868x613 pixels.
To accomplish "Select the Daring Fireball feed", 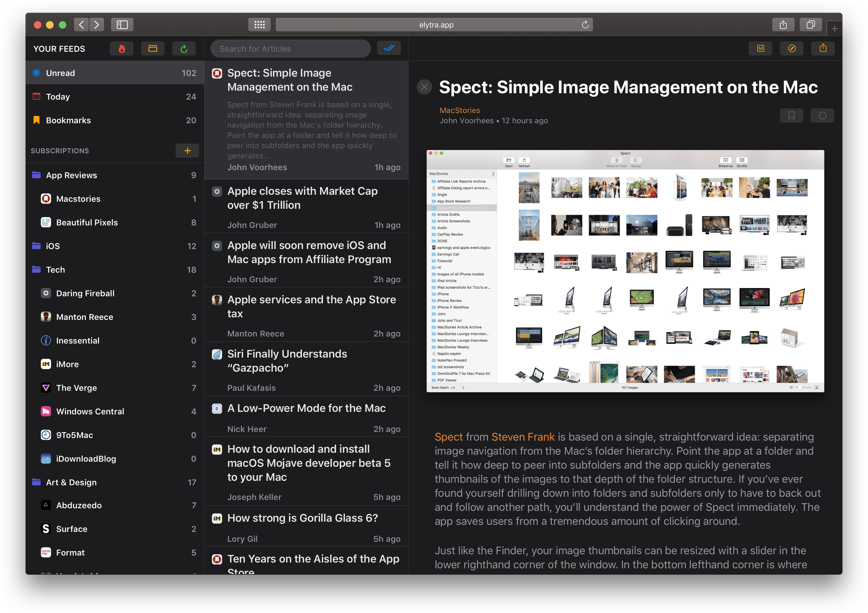I will click(115, 293).
